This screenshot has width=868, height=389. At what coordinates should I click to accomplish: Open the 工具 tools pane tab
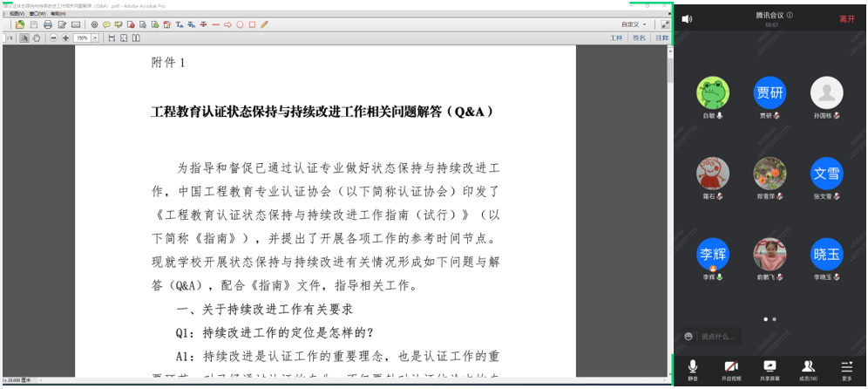pyautogui.click(x=616, y=38)
